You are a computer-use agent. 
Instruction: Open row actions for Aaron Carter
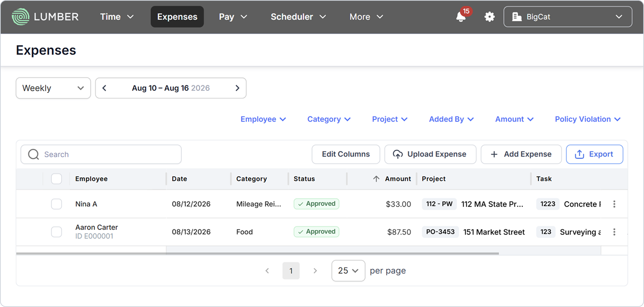(x=614, y=232)
